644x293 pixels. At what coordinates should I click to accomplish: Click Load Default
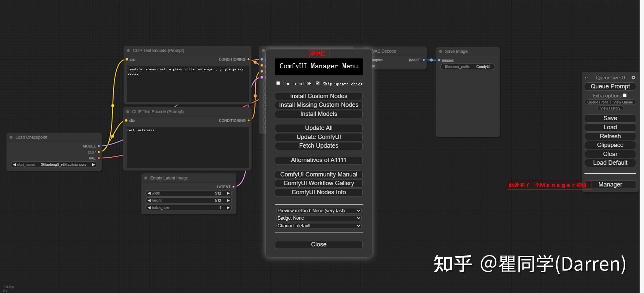(610, 163)
